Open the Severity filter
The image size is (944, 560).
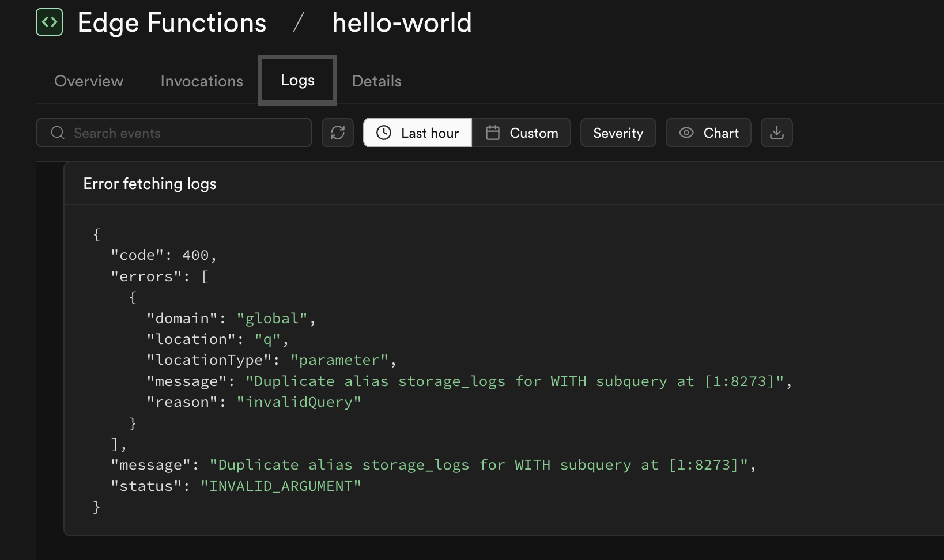tap(618, 133)
